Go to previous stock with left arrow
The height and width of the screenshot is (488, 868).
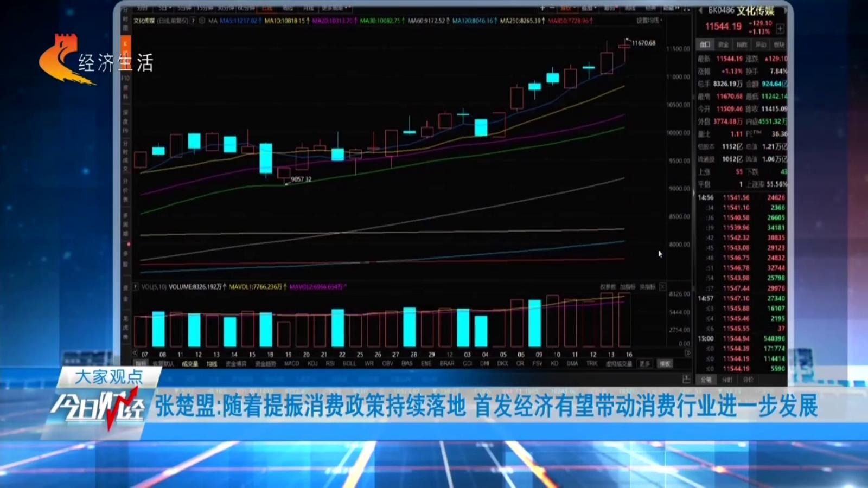click(700, 10)
